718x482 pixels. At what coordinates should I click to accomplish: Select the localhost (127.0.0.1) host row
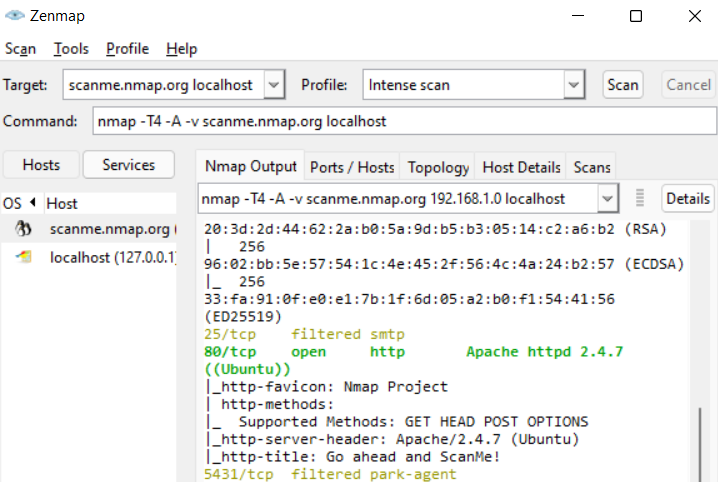(88, 257)
